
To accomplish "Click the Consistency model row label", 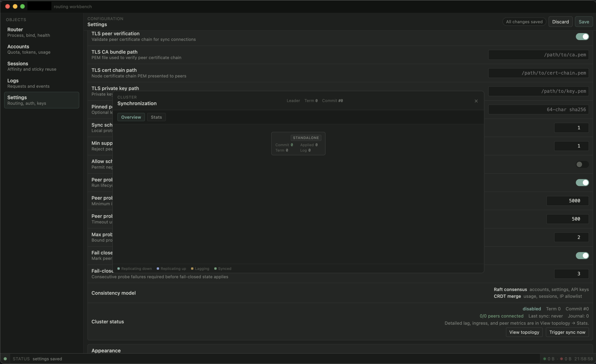I will tap(114, 293).
